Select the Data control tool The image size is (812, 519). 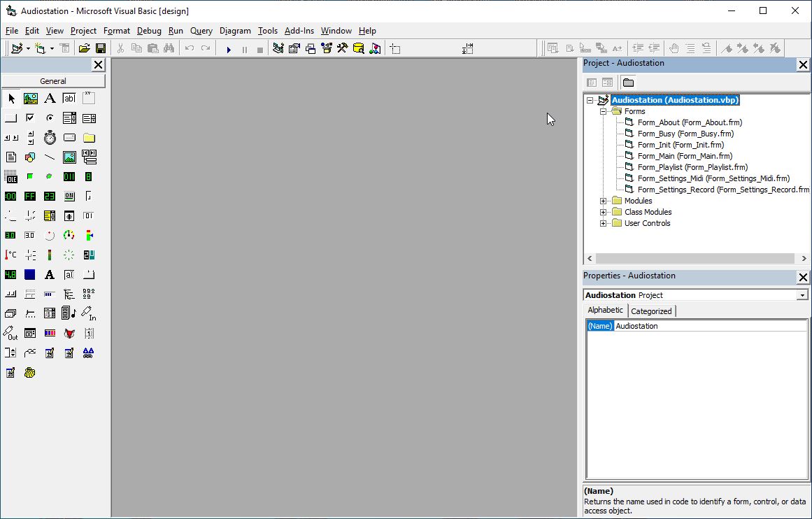tap(89, 157)
